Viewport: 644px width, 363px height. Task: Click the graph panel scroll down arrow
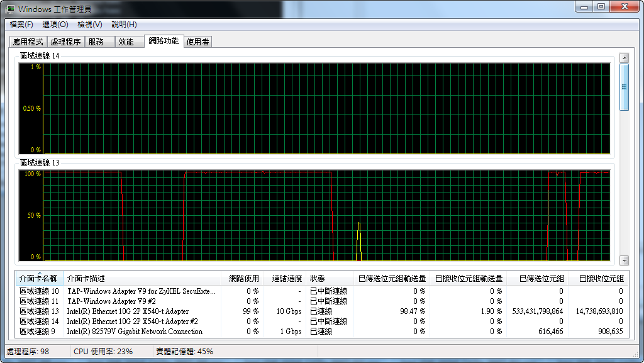point(625,260)
